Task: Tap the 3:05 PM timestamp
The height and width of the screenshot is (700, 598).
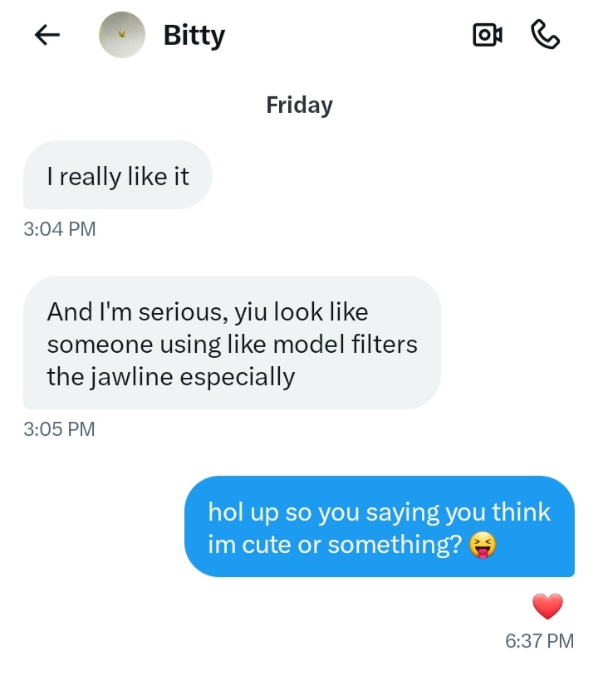Action: 60,429
